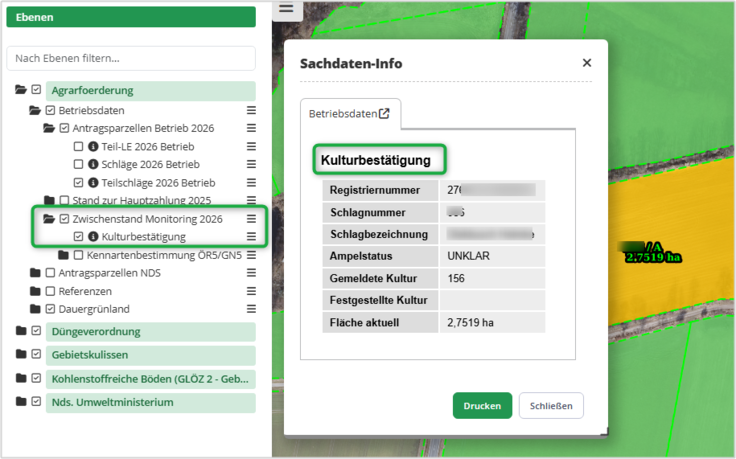
Task: Toggle the Agrarfoerderung group checkbox
Action: (x=36, y=90)
